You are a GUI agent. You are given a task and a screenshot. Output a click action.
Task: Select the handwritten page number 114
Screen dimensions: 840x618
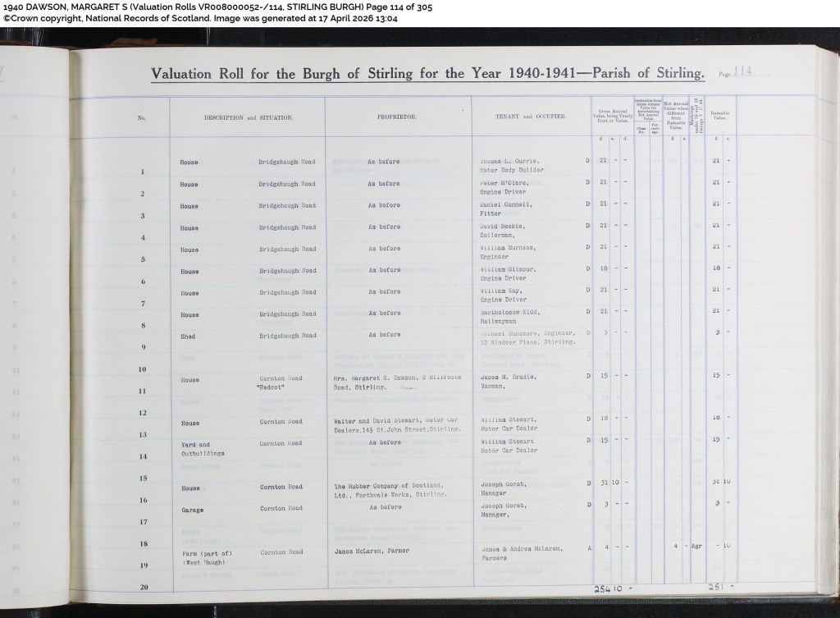pos(742,71)
